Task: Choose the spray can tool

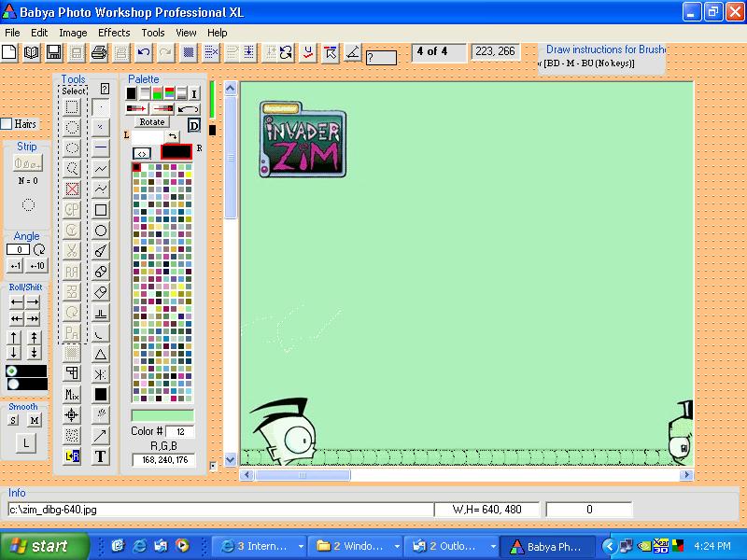Action: [x=101, y=414]
